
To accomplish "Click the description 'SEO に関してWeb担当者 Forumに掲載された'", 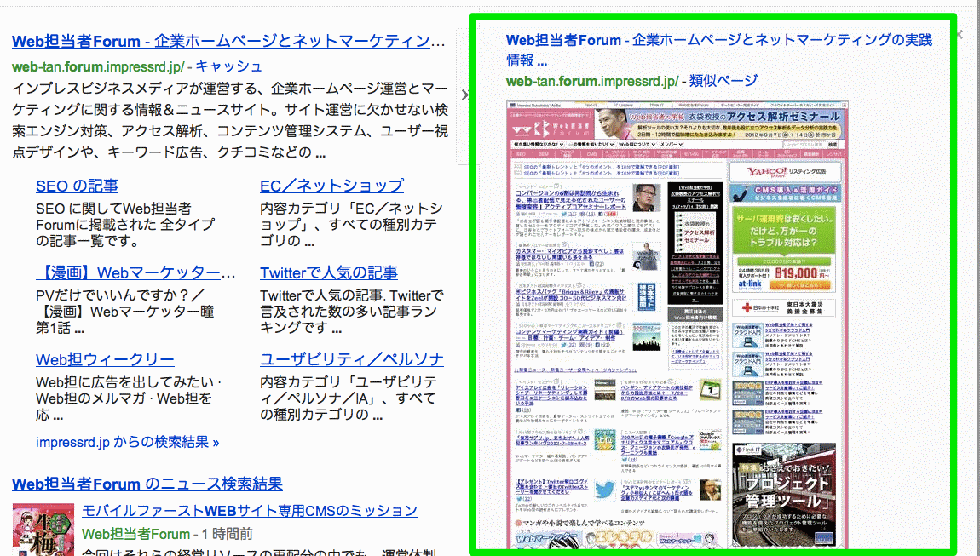I will click(125, 225).
